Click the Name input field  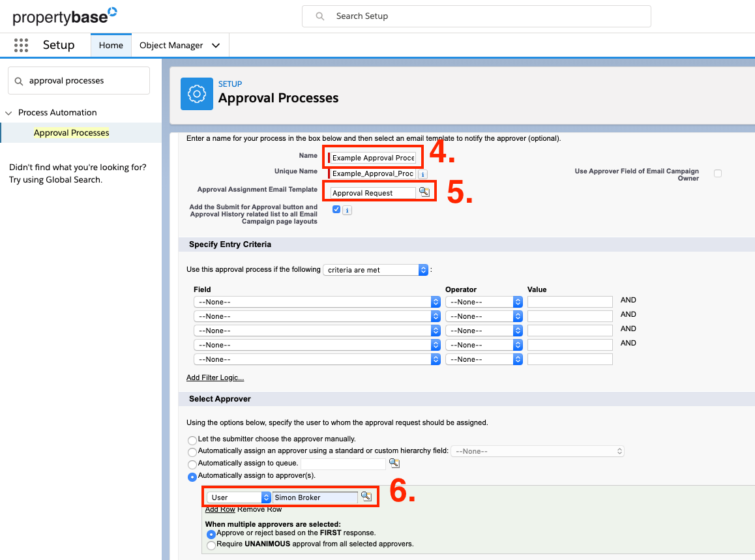372,158
